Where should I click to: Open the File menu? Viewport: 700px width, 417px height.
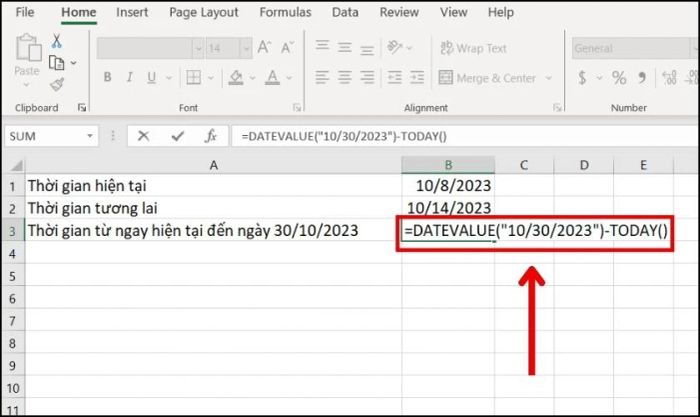(x=26, y=13)
